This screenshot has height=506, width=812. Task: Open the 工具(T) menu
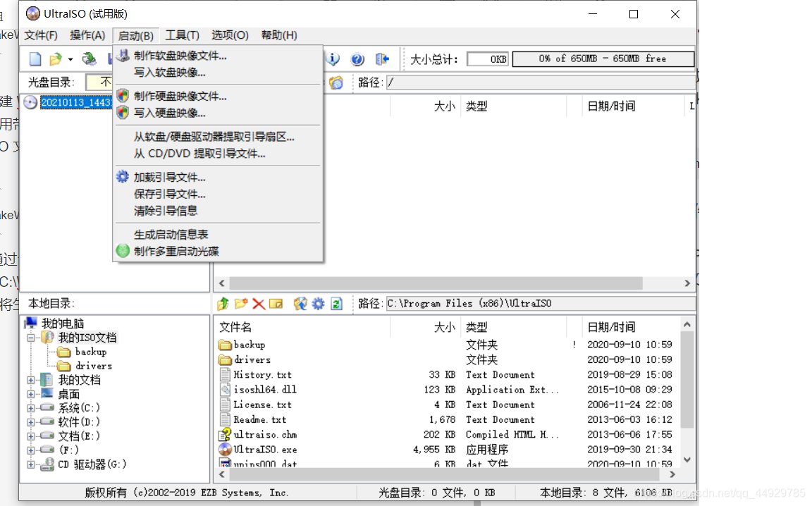183,35
